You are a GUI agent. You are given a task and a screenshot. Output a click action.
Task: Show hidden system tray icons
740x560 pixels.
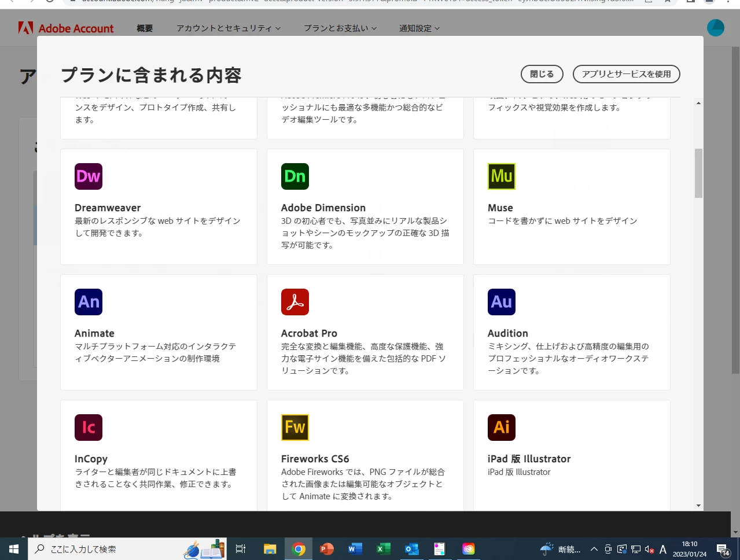(594, 550)
